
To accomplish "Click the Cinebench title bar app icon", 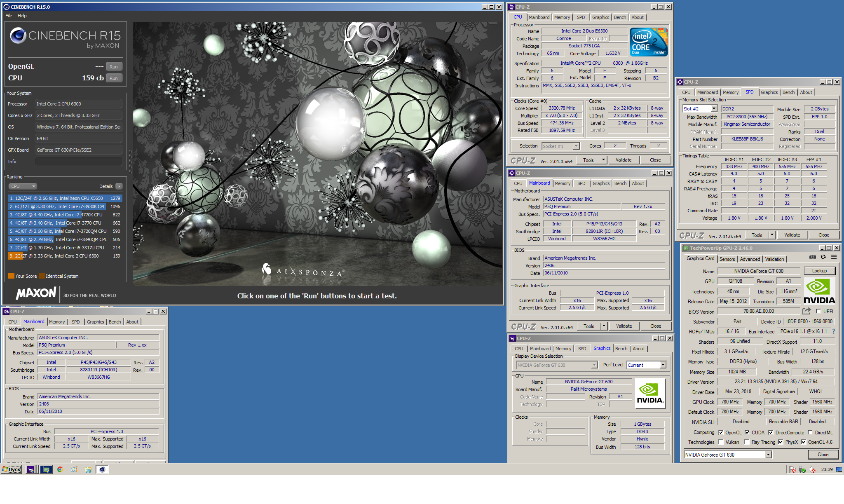I will click(x=6, y=7).
